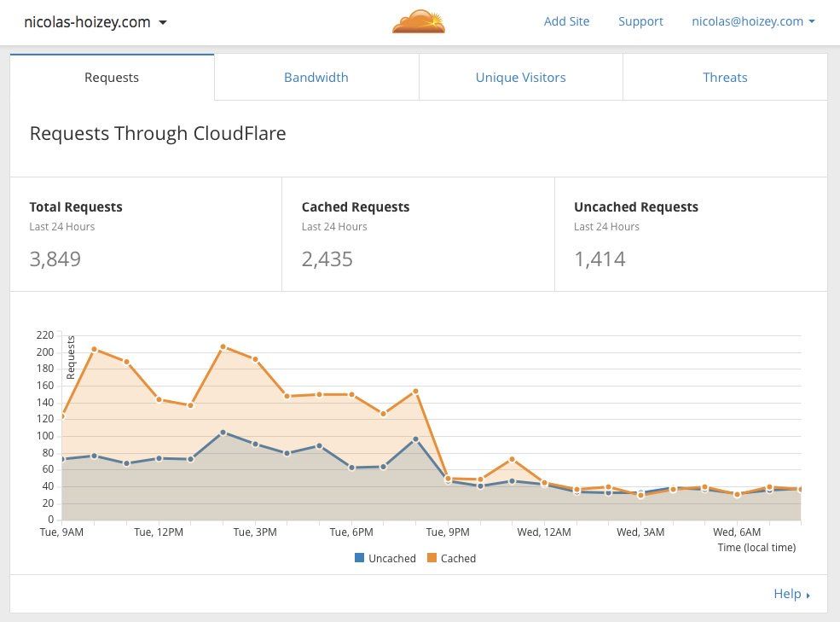Click the orange Cached legend color square

point(432,559)
